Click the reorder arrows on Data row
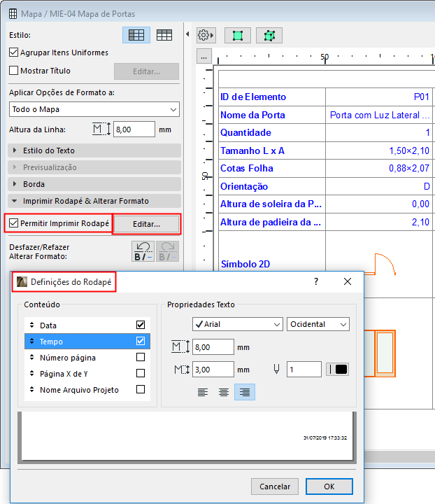Image resolution: width=435 pixels, height=504 pixels. tap(31, 325)
